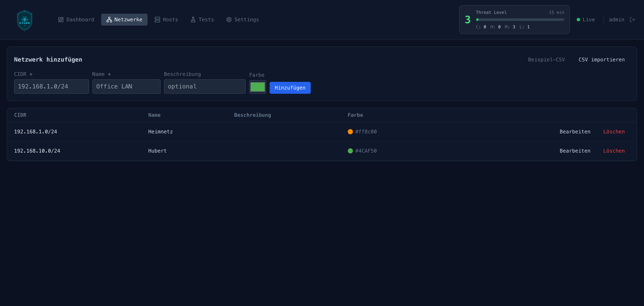This screenshot has width=644, height=306.
Task: Edit the Heimnetz network via Bearbeiten
Action: tap(575, 132)
